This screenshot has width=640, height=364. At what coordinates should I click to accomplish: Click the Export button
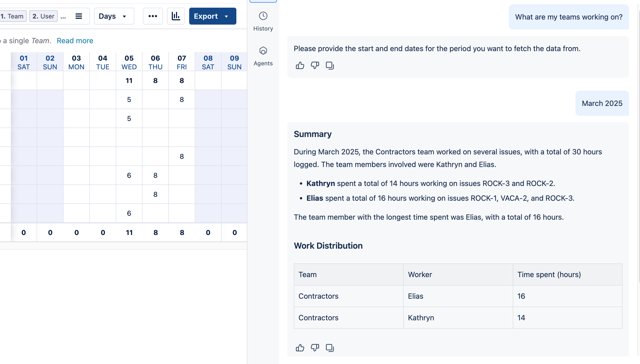coord(206,16)
